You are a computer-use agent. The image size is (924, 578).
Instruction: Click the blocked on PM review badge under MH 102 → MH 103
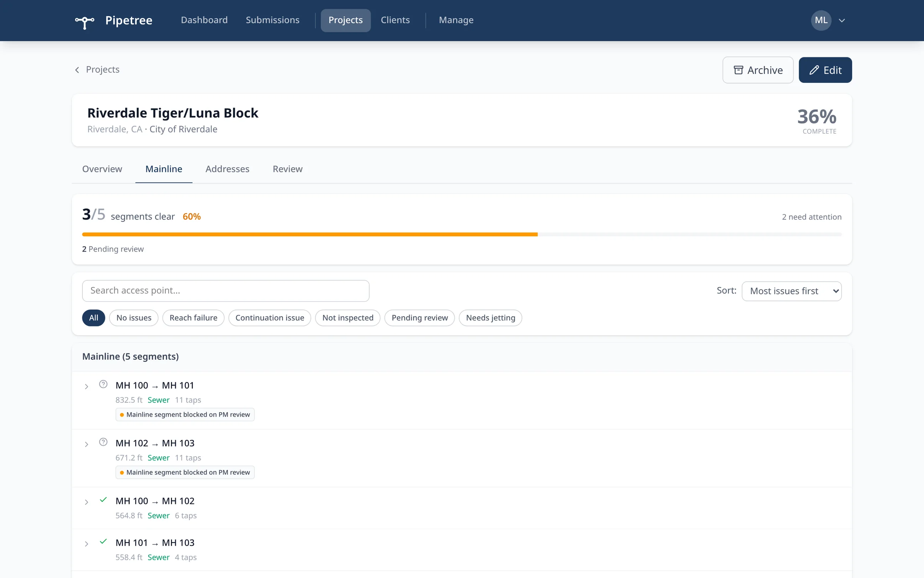tap(185, 472)
